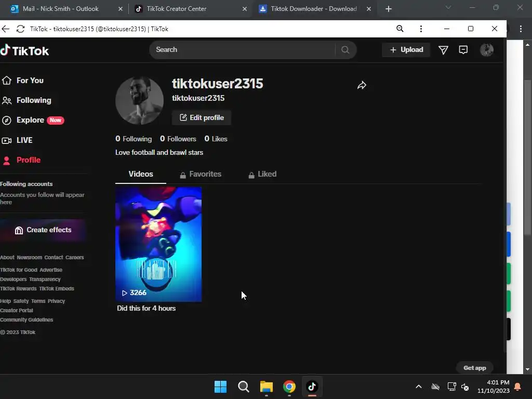Click the 0 Followers count
This screenshot has width=532, height=399.
(178, 139)
